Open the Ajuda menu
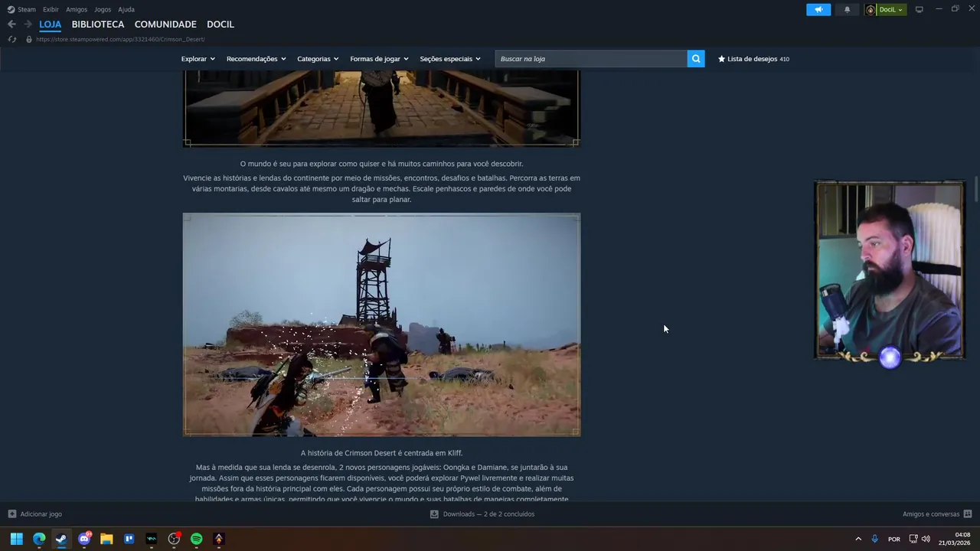 coord(126,9)
